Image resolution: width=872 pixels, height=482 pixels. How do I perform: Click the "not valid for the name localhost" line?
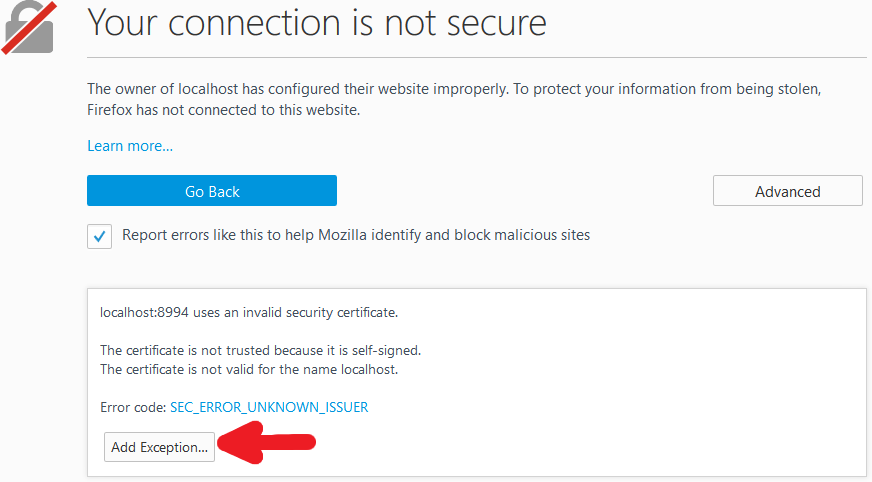tap(249, 369)
